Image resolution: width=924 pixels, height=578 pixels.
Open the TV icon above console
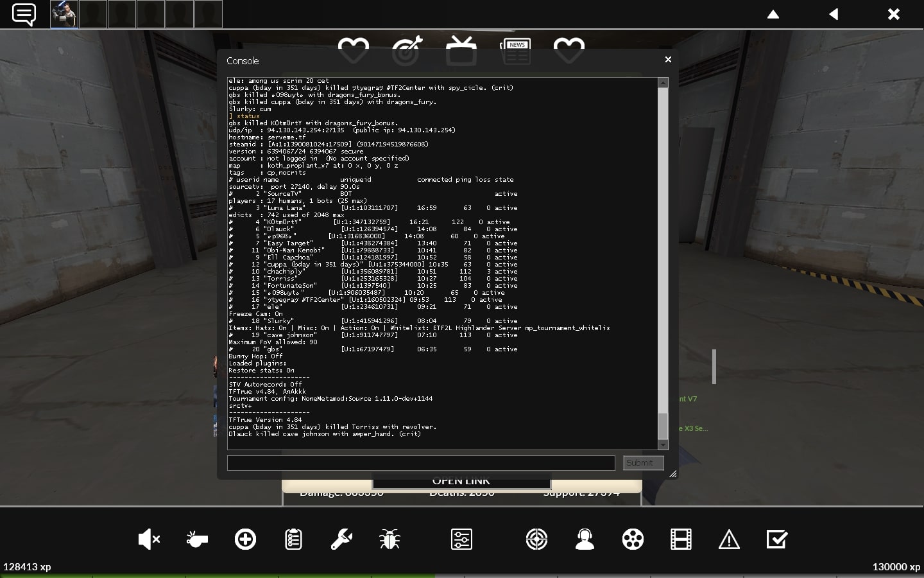tap(461, 50)
